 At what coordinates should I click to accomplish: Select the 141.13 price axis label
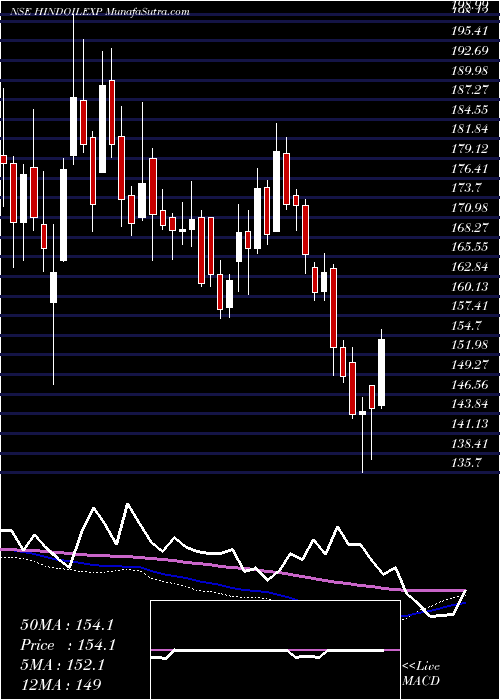[470, 424]
